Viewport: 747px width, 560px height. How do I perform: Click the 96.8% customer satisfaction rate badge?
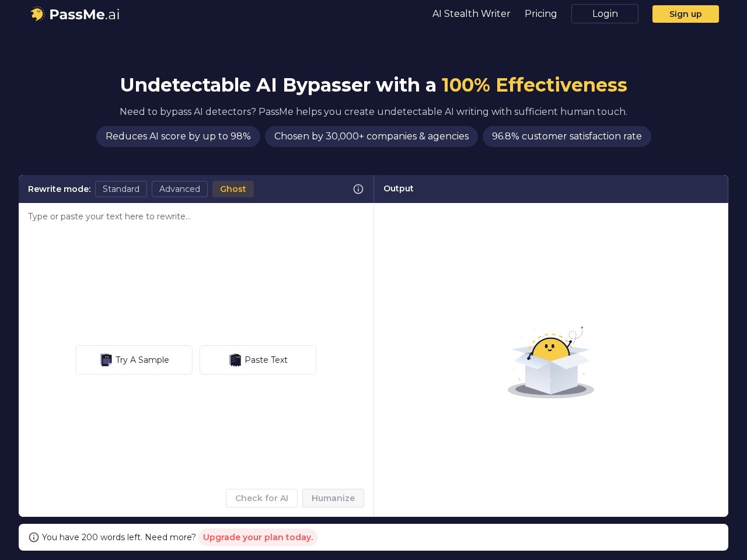[x=566, y=136]
